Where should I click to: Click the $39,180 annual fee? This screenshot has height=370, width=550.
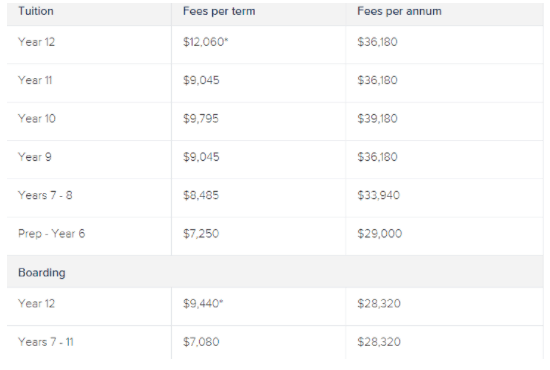coord(377,119)
